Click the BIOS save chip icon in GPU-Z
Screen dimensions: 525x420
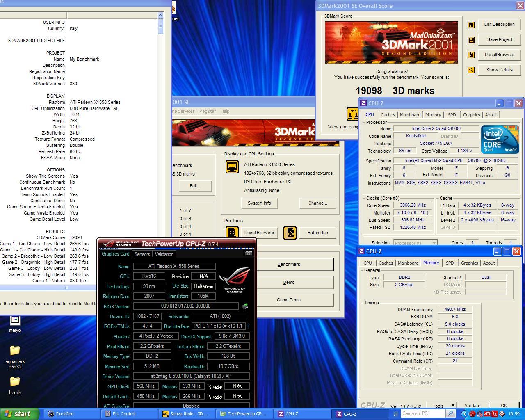pos(245,306)
